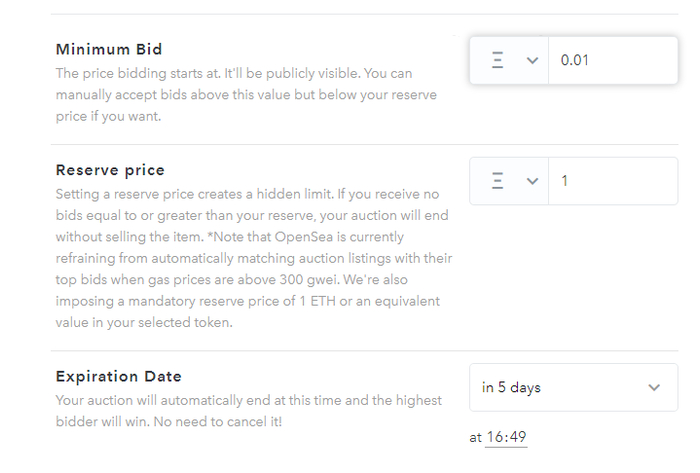This screenshot has width=700, height=473.
Task: Expand the Reserve price currency chevron
Action: click(x=532, y=181)
